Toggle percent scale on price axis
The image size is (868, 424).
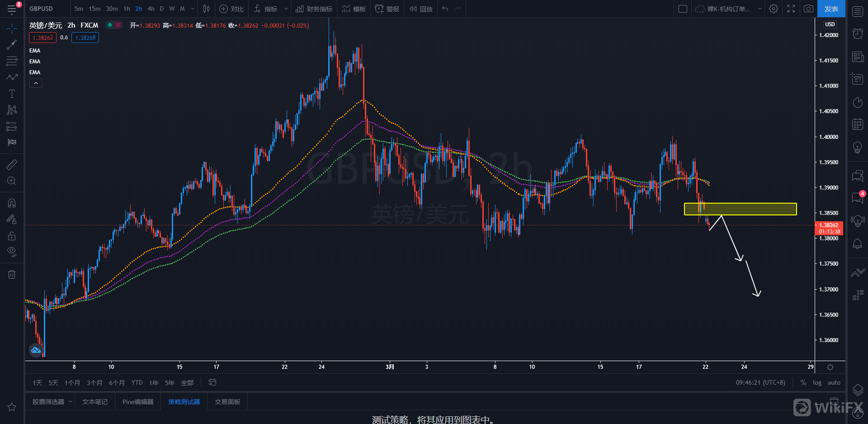(x=803, y=383)
